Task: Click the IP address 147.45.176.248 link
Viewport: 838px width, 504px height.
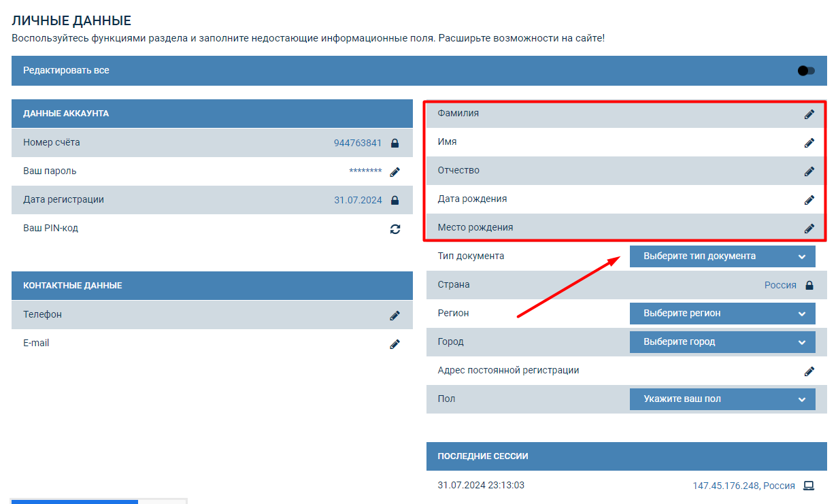Action: click(725, 486)
